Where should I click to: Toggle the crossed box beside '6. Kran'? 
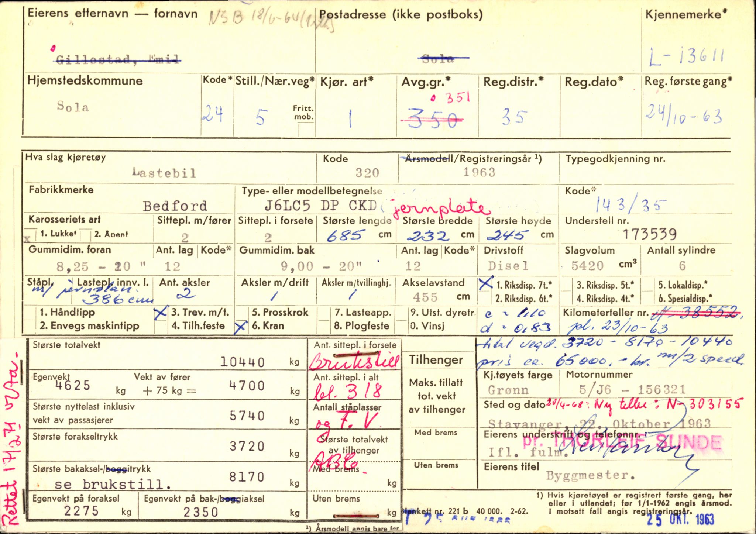click(241, 327)
